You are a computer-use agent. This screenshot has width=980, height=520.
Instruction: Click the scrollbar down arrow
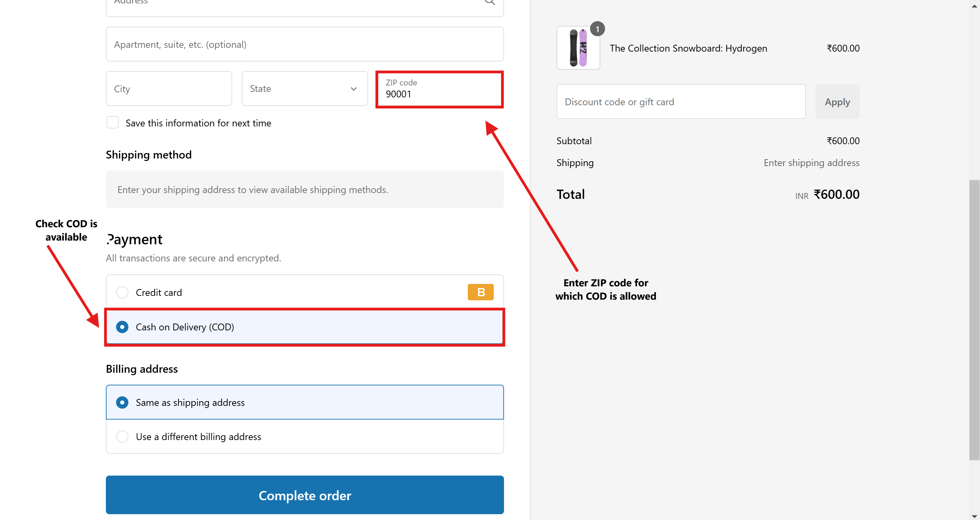(974, 516)
